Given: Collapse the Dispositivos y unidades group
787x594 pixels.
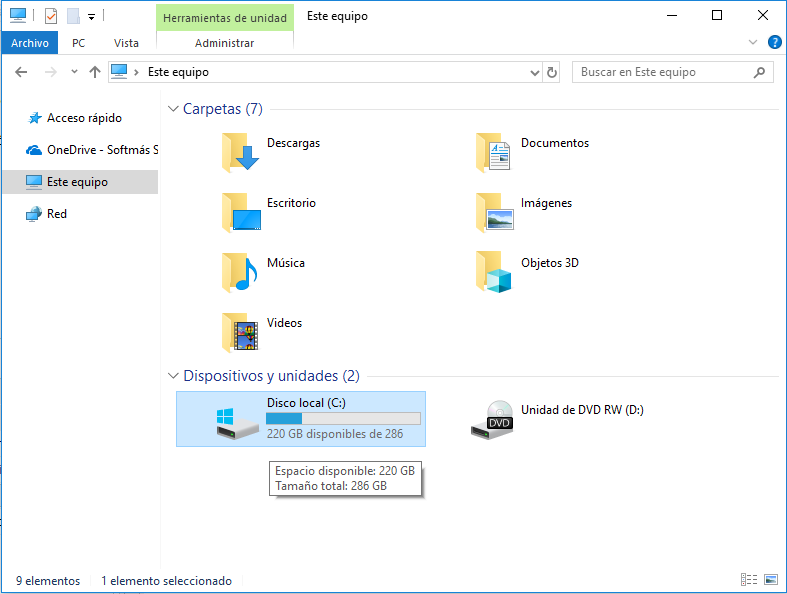Looking at the screenshot, I should (174, 376).
